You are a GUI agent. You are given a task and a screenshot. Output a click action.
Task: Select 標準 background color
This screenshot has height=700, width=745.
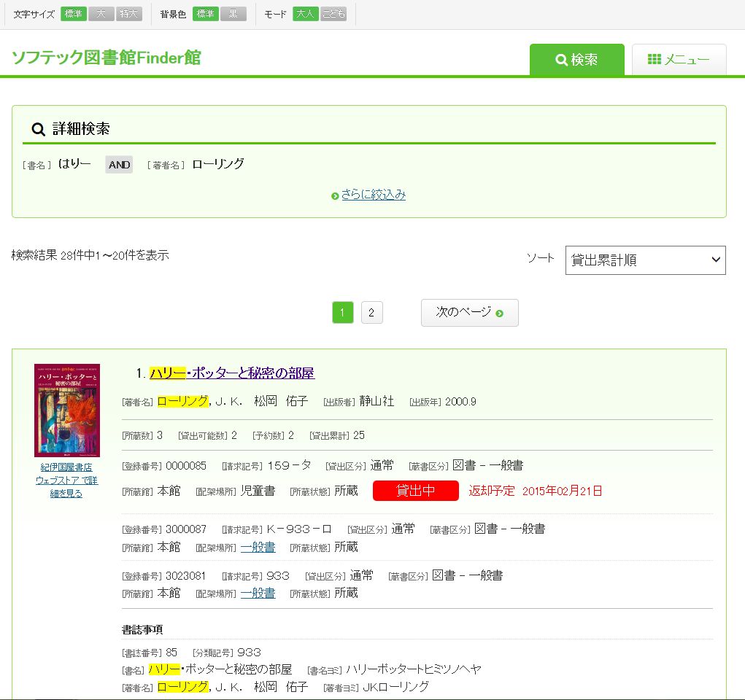click(206, 14)
